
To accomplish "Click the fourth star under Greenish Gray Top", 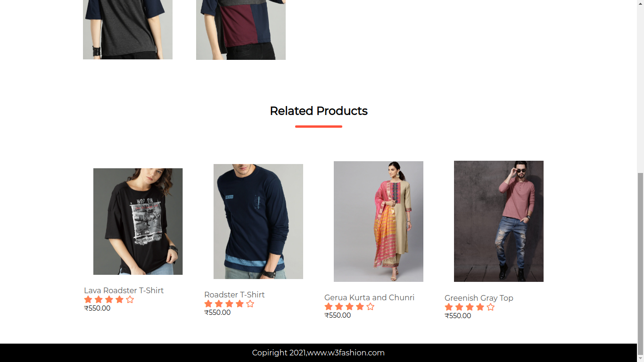I will pos(480,307).
